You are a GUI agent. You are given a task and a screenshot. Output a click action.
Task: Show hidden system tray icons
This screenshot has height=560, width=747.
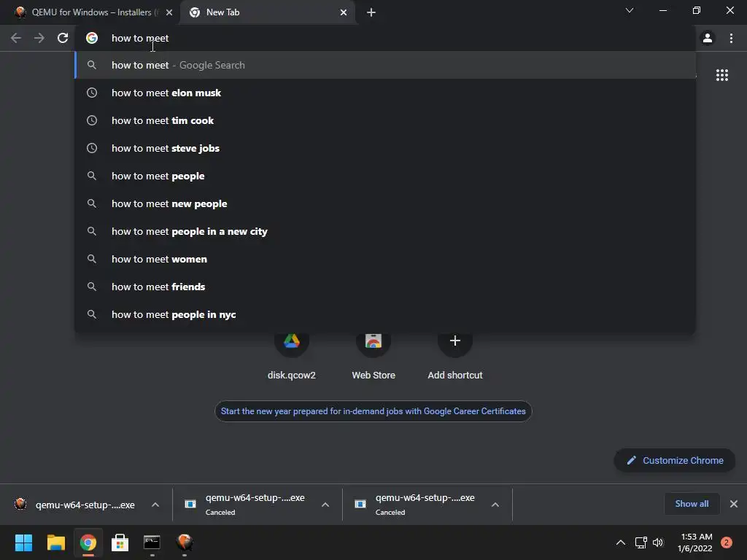[620, 542]
